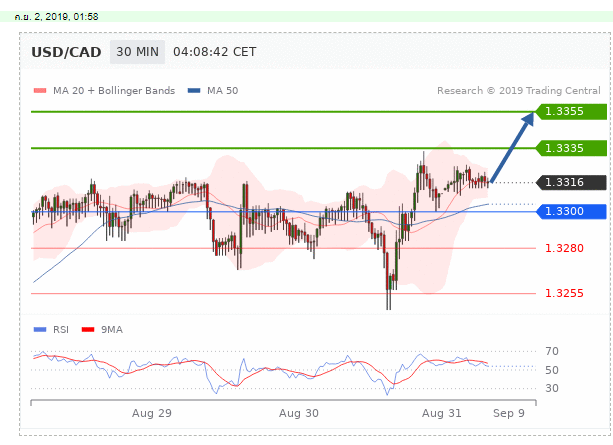613x445 pixels.
Task: Click the Sep 9 date axis label
Action: (509, 413)
